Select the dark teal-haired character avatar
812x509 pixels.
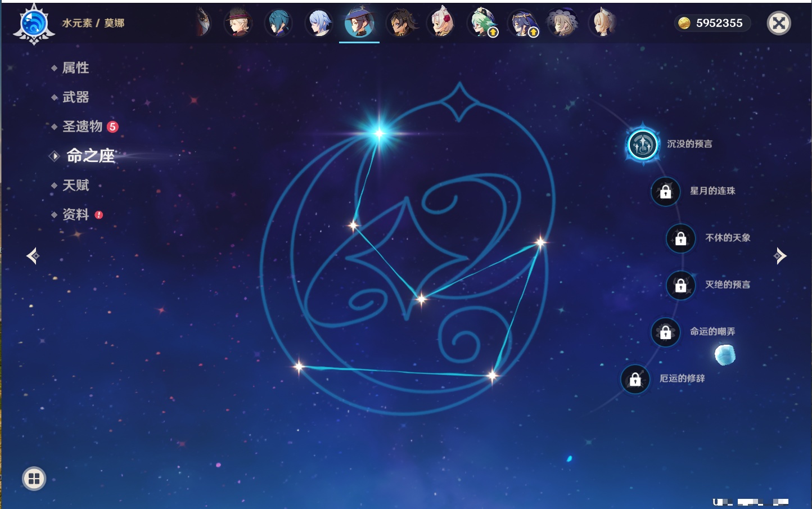click(278, 23)
